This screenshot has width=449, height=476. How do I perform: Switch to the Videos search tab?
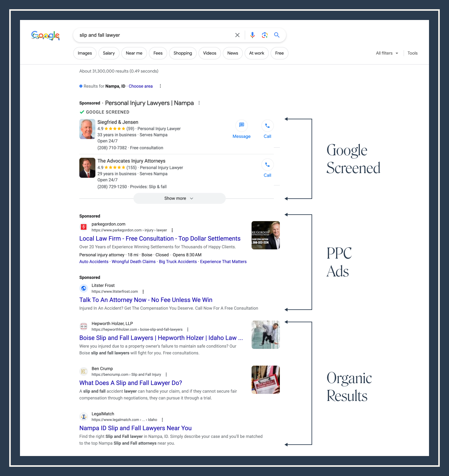tap(209, 53)
